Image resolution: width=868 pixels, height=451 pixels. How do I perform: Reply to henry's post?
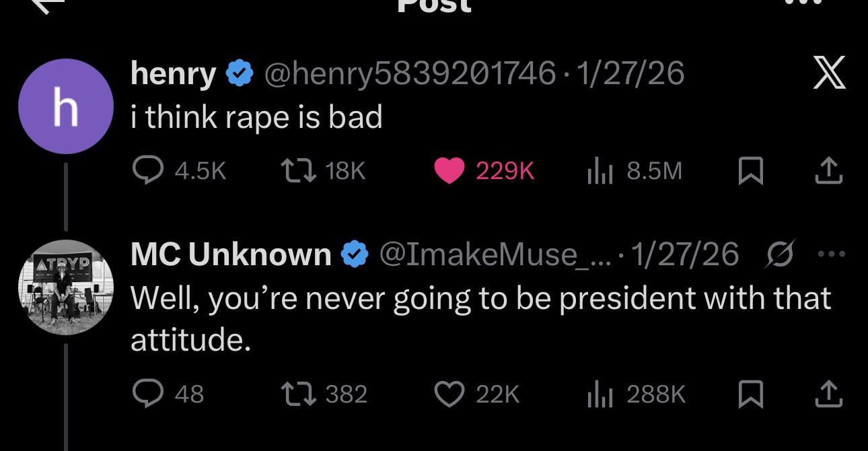coord(146,172)
